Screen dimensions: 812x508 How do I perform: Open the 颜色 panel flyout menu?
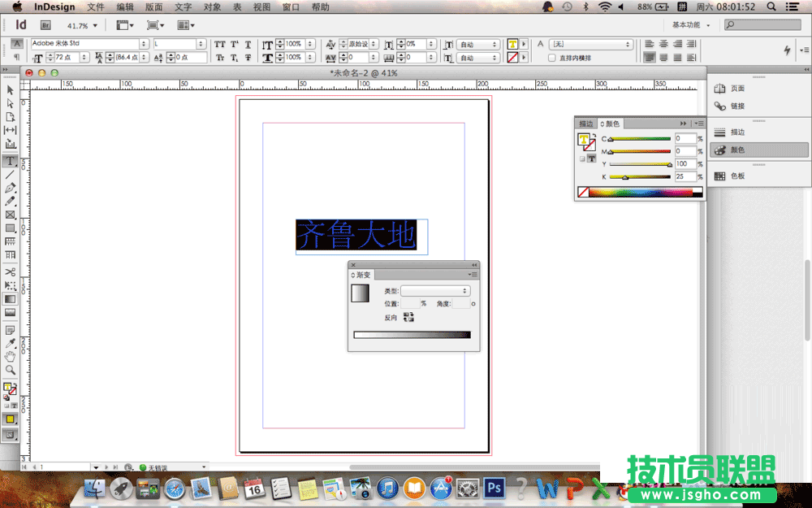click(699, 123)
